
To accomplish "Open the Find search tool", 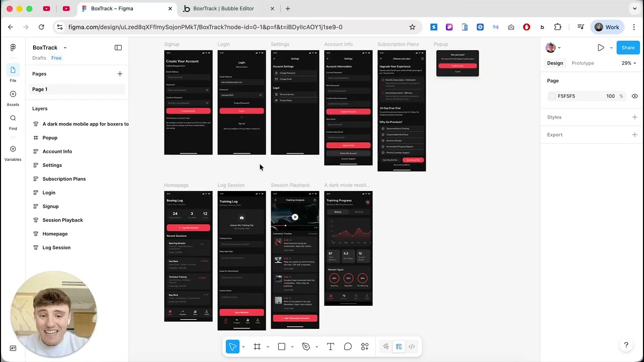I will tap(13, 122).
